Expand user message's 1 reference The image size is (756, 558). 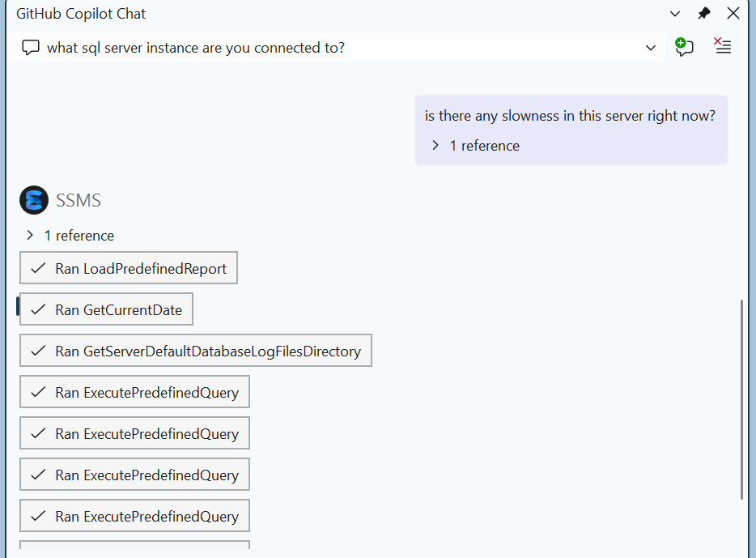click(477, 146)
